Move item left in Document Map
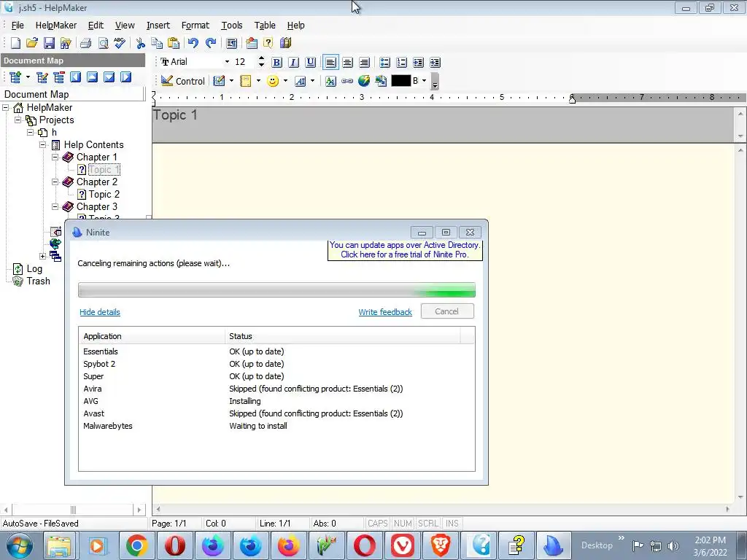747x560 pixels. point(76,77)
